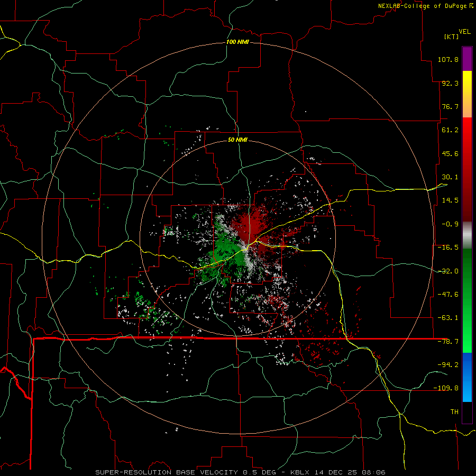Select the -47.6 scale value
Screen dimensions: 476x476
click(x=448, y=295)
